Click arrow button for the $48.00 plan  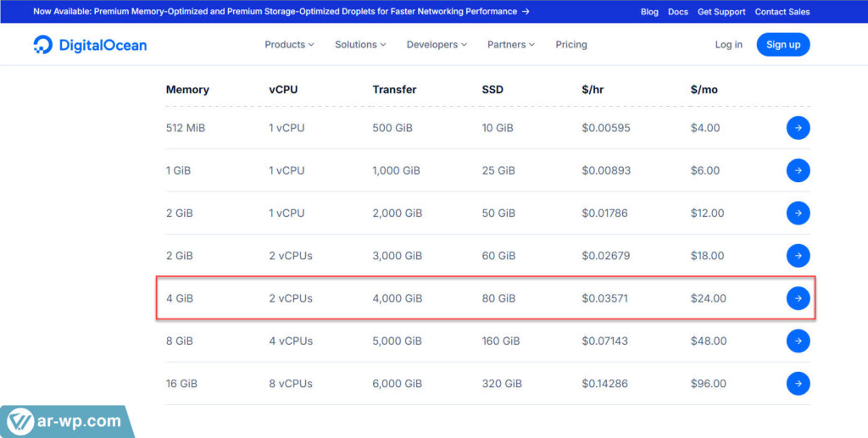[x=798, y=341]
